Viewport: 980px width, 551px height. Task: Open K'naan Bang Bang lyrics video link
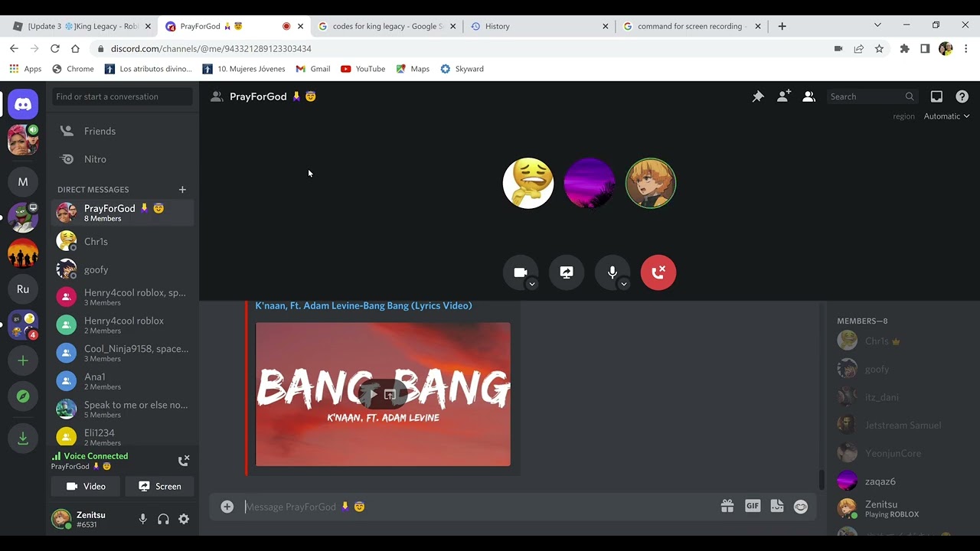point(364,305)
